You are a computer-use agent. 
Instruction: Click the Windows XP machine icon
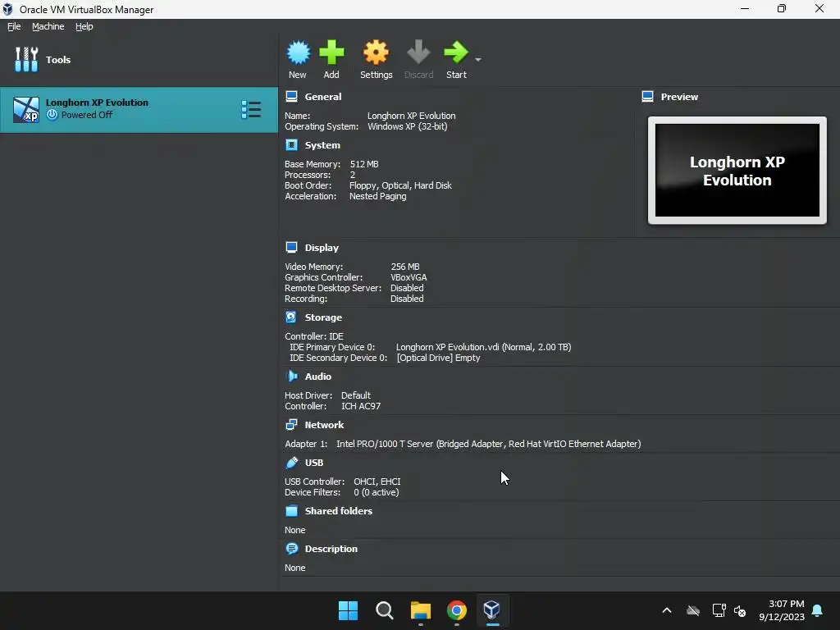click(26, 110)
